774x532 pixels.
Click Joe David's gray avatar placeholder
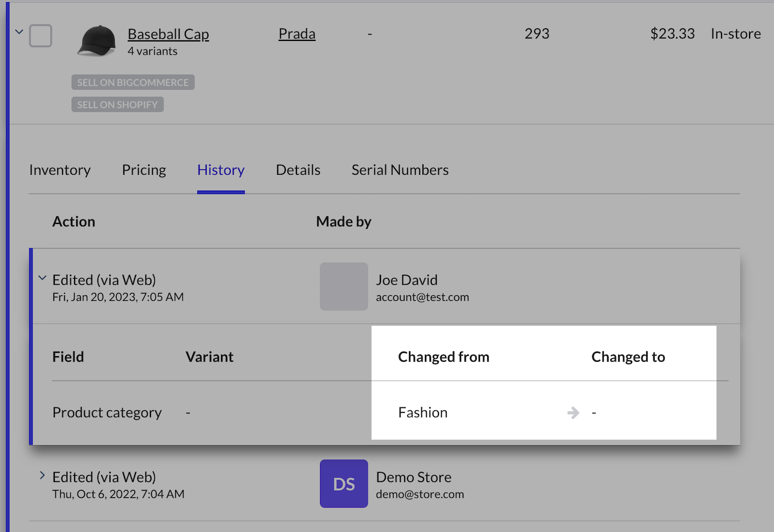click(344, 286)
